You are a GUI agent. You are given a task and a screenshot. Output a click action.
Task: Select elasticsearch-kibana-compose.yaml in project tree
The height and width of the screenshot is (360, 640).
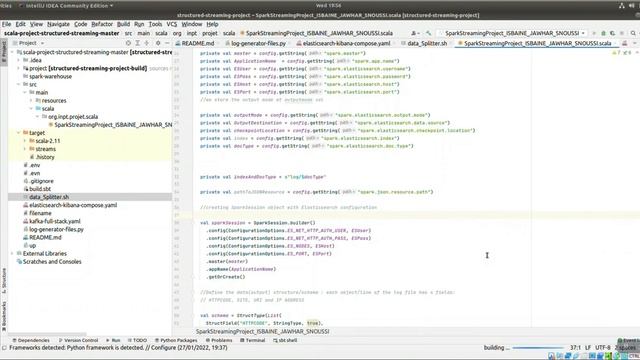(73, 205)
